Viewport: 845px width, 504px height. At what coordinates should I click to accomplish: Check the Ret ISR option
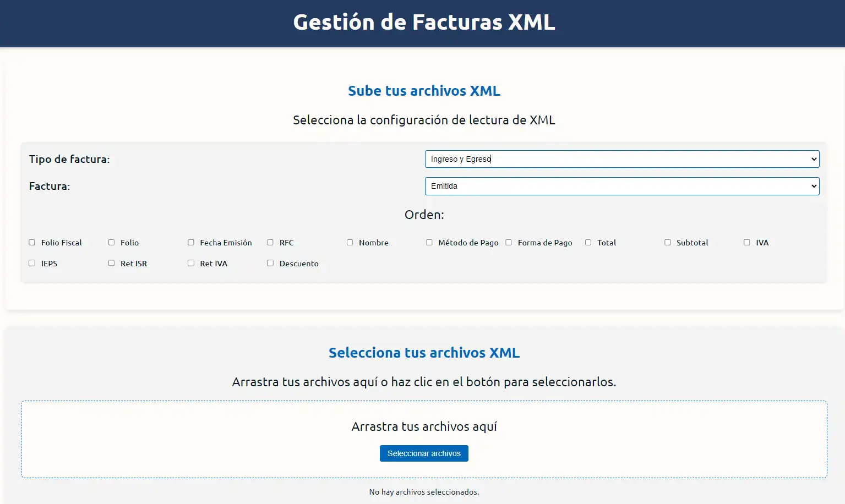[111, 263]
